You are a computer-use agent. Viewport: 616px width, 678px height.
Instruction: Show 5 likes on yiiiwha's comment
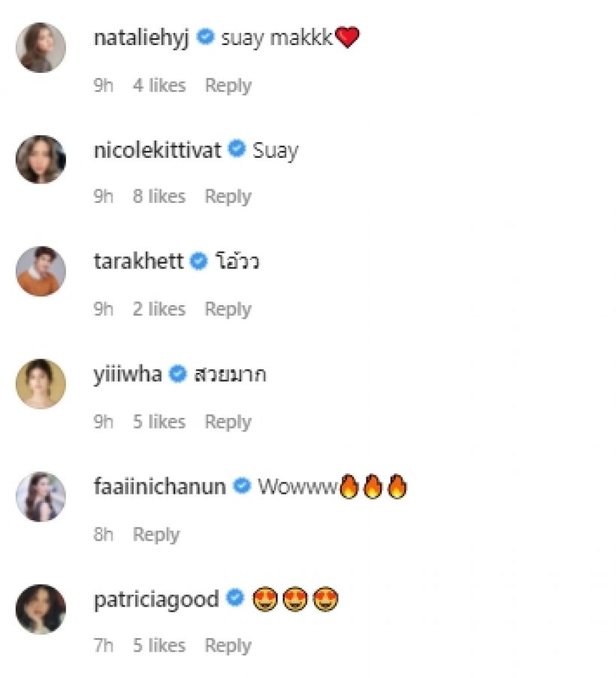[159, 422]
